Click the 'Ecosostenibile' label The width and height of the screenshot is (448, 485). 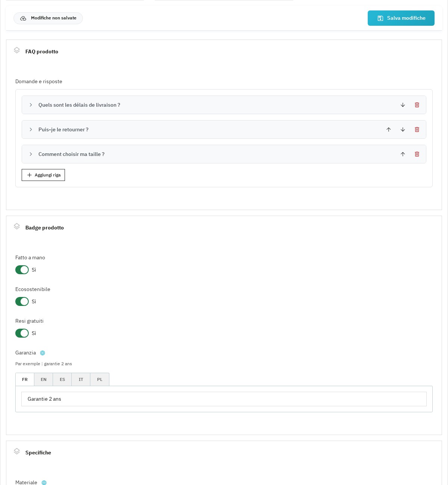point(33,289)
